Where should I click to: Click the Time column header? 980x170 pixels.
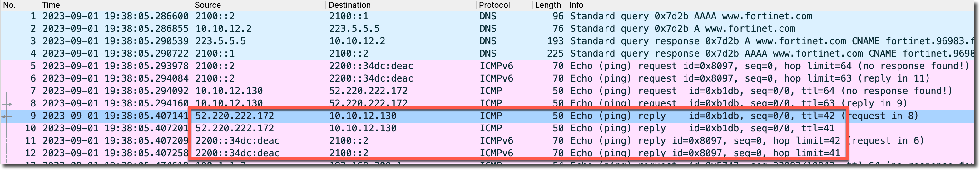(51, 5)
